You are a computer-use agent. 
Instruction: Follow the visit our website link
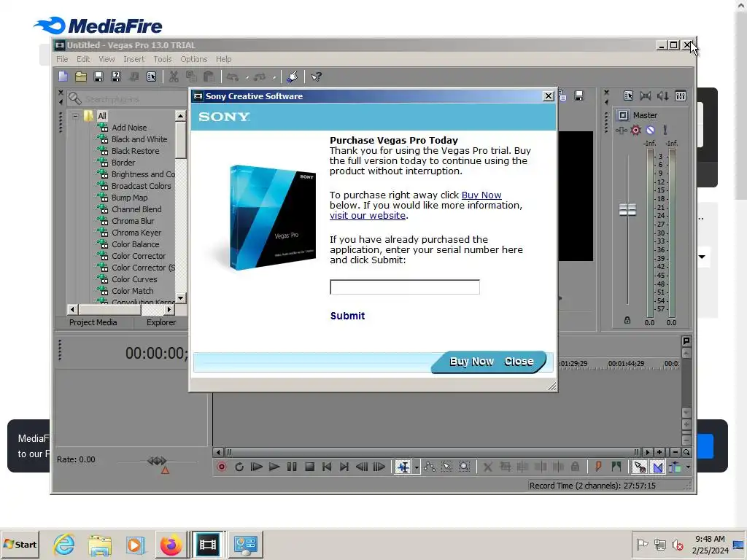[368, 215]
